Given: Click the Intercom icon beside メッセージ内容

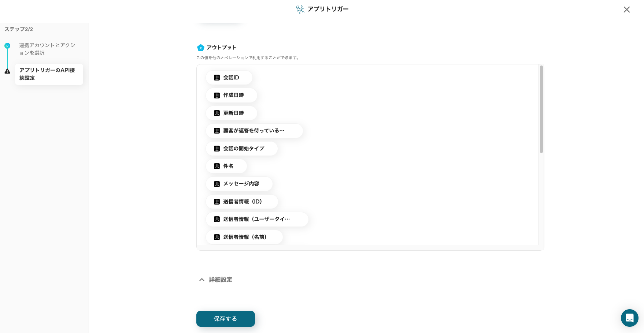Looking at the screenshot, I should click(217, 184).
